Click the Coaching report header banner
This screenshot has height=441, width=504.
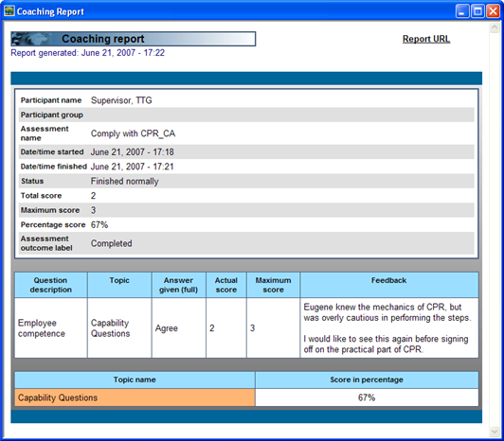[x=133, y=39]
